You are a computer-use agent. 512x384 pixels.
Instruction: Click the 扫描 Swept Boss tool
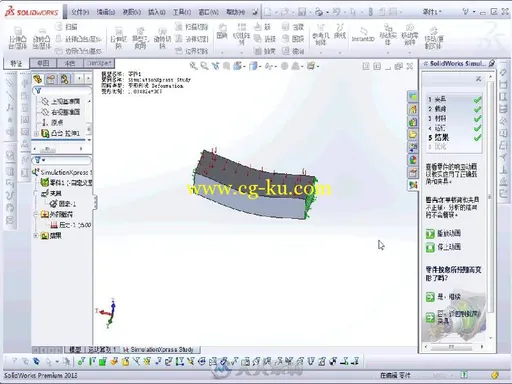pyautogui.click(x=67, y=27)
